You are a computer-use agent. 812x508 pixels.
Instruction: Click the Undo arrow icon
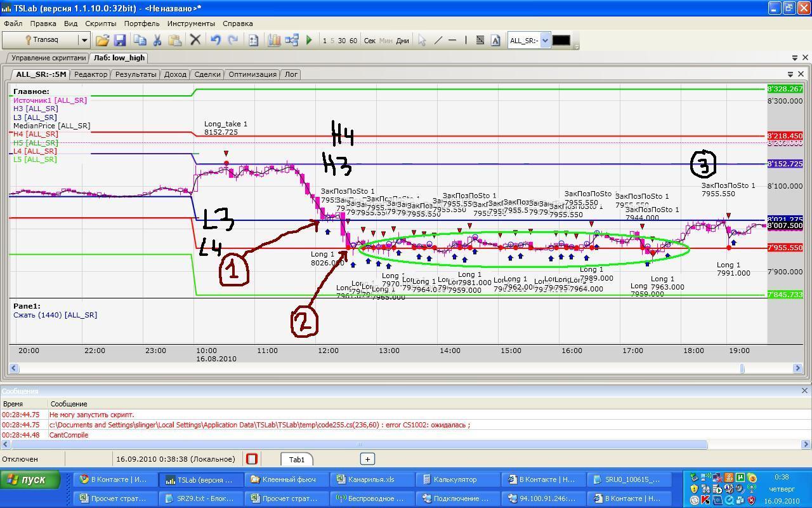tap(215, 40)
